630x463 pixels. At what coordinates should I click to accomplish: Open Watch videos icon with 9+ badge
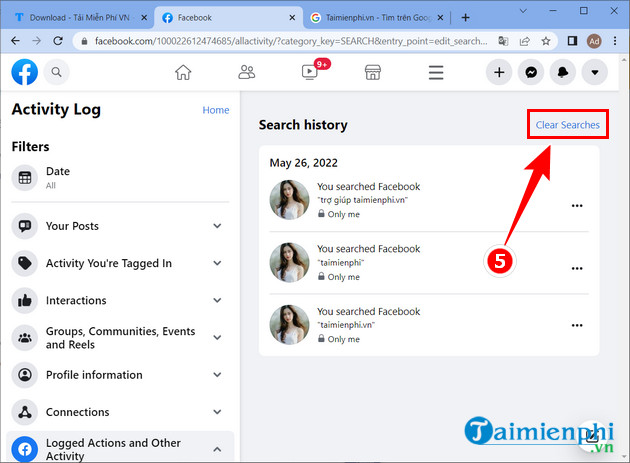coord(310,72)
